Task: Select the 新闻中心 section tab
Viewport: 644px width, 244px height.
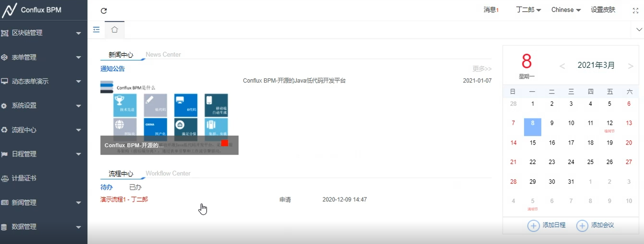Action: [x=121, y=55]
